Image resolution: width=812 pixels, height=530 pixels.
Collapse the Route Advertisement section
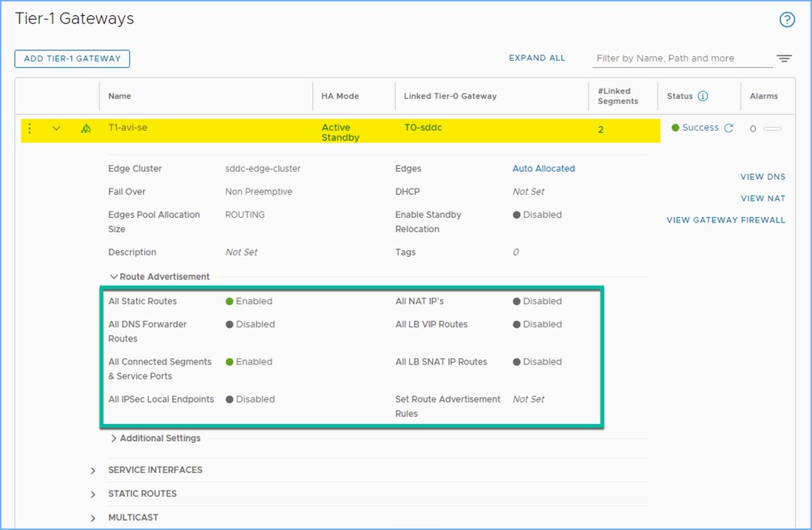click(x=114, y=277)
